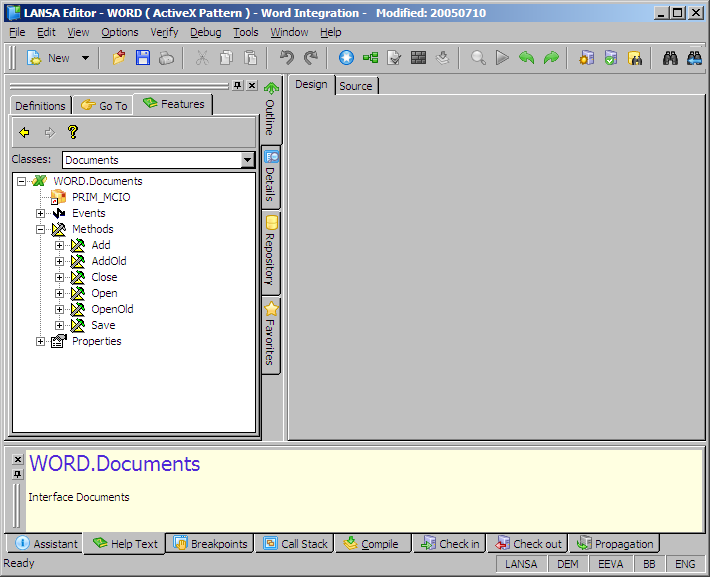Toggle the pin on the Help Text panel
This screenshot has width=710, height=577.
(x=17, y=473)
